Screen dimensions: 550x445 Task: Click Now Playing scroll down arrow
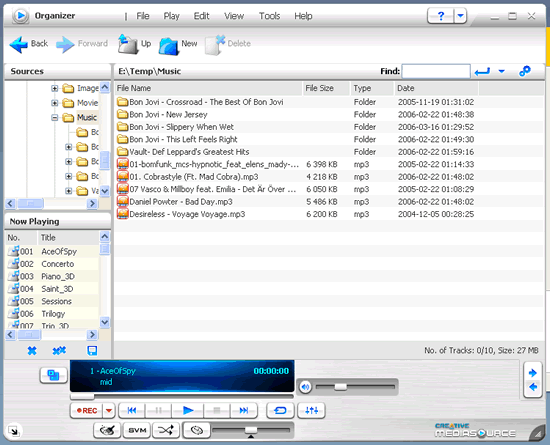point(105,322)
